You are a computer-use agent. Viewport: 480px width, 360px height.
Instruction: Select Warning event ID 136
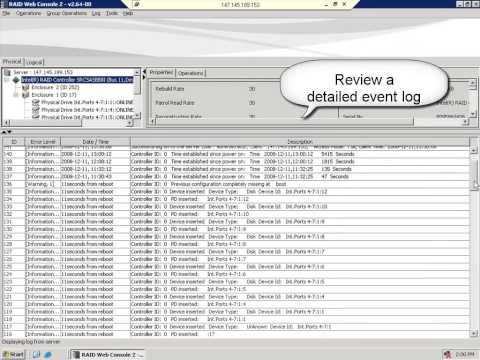[236, 184]
